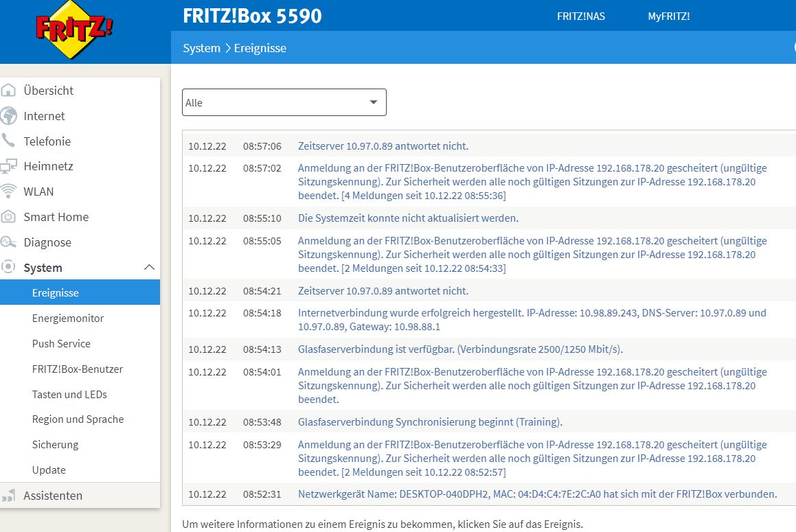Click the Telefonie phone icon
This screenshot has height=532, width=796.
click(x=8, y=141)
